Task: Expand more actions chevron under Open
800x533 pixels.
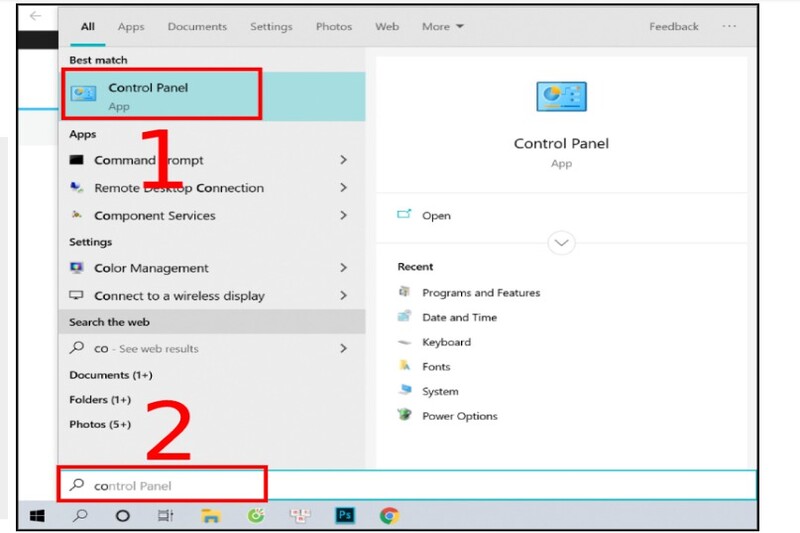Action: point(561,243)
